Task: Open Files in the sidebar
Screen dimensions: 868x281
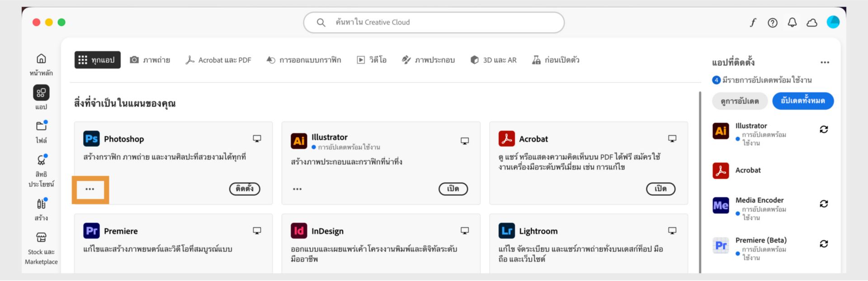Action: click(41, 132)
